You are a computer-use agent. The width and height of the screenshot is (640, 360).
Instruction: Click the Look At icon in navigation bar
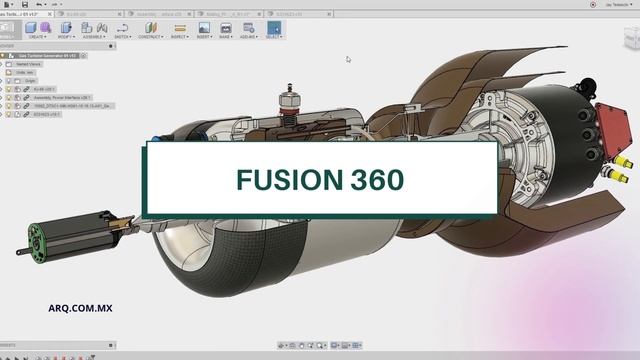point(293,346)
